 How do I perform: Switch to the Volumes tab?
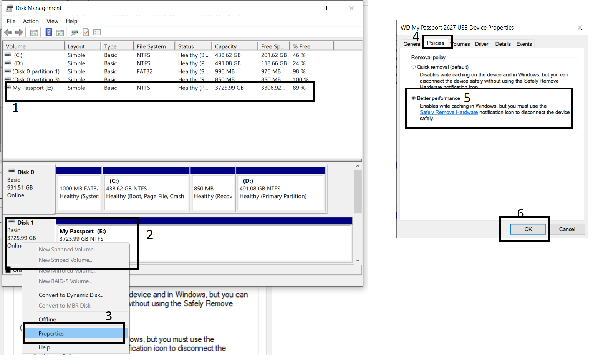460,44
